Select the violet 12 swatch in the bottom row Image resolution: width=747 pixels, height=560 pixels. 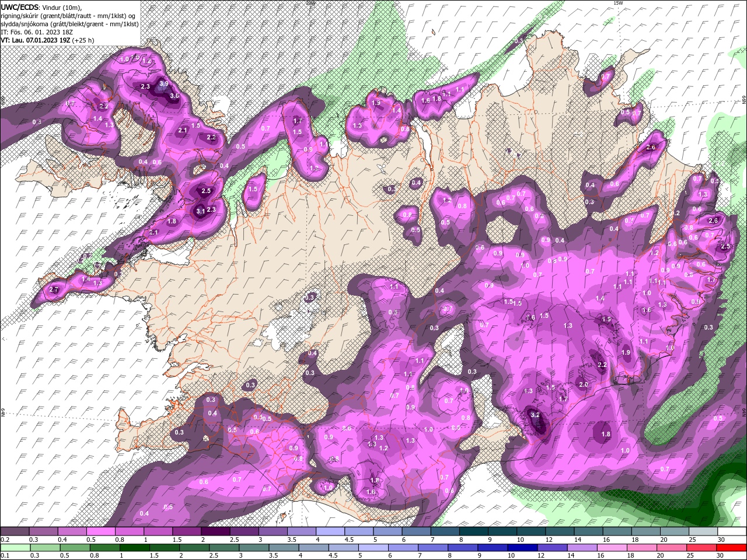click(x=552, y=547)
